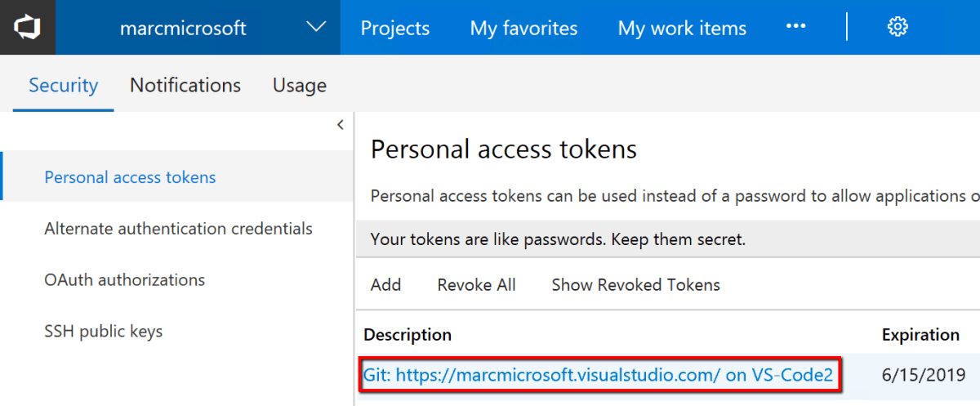Go to Projects in top navigation
Image resolution: width=980 pixels, height=406 pixels.
pyautogui.click(x=395, y=29)
